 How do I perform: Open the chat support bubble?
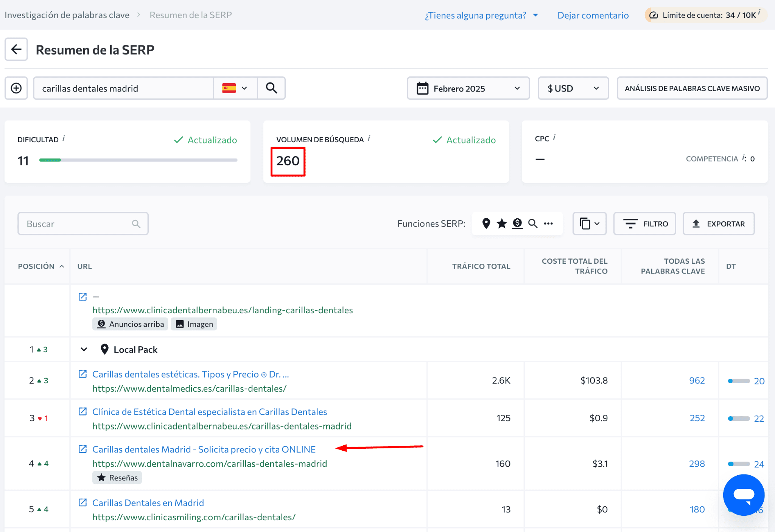(744, 495)
